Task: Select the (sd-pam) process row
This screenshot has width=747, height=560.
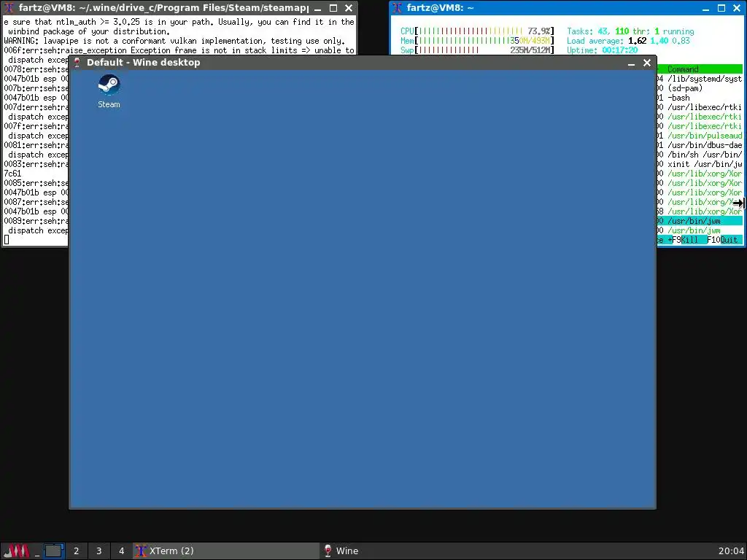Action: 700,88
